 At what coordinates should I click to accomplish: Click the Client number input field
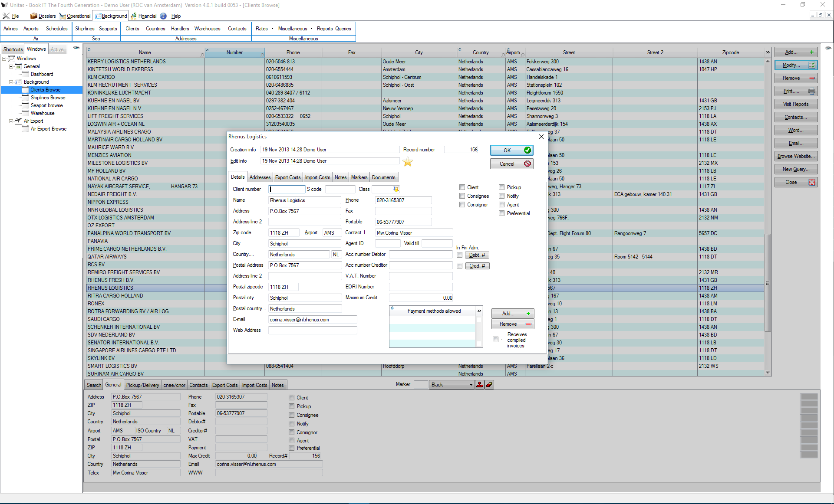pyautogui.click(x=287, y=189)
